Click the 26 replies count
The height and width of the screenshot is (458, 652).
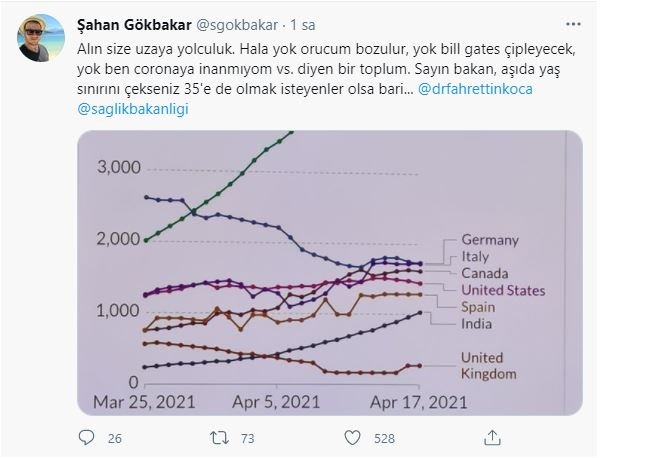tap(115, 438)
